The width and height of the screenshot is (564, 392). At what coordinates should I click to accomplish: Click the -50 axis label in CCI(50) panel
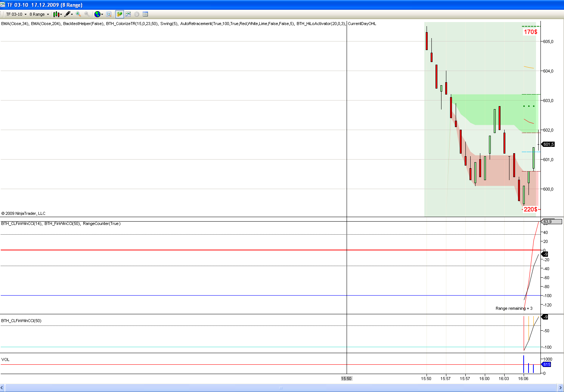tap(546, 331)
